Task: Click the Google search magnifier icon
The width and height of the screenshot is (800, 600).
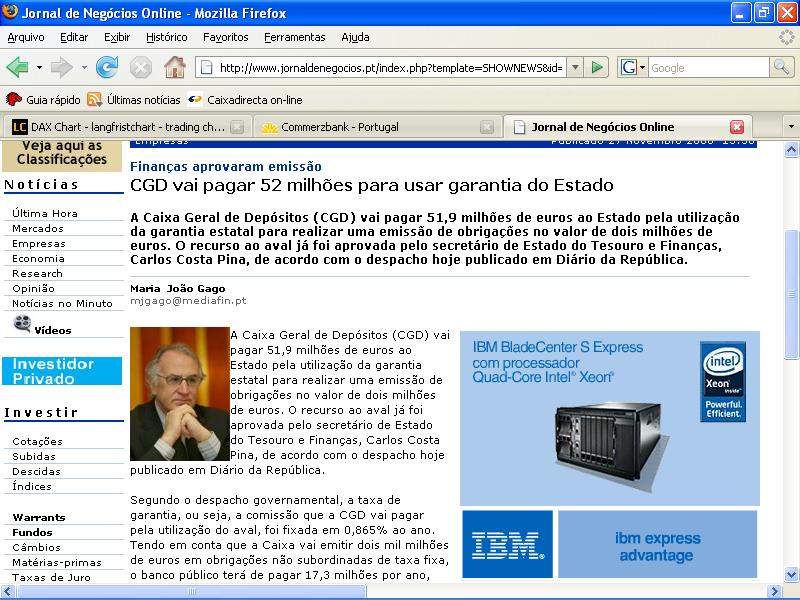Action: [781, 67]
